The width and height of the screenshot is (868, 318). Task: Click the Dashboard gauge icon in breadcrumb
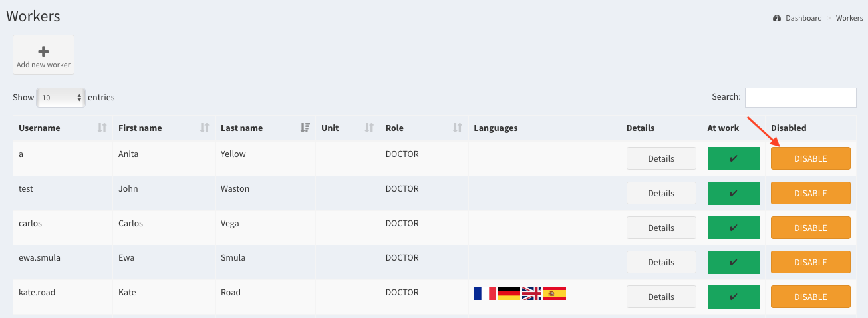point(777,18)
